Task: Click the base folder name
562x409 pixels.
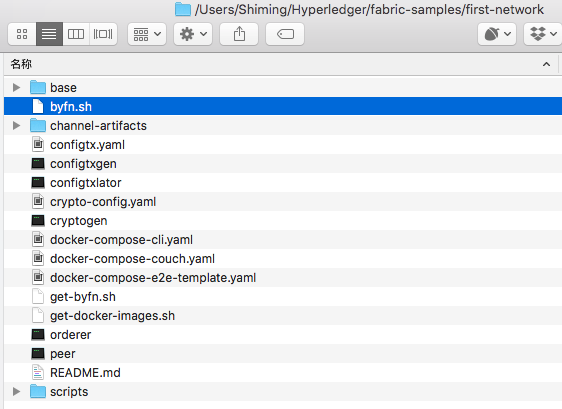Action: tap(63, 87)
